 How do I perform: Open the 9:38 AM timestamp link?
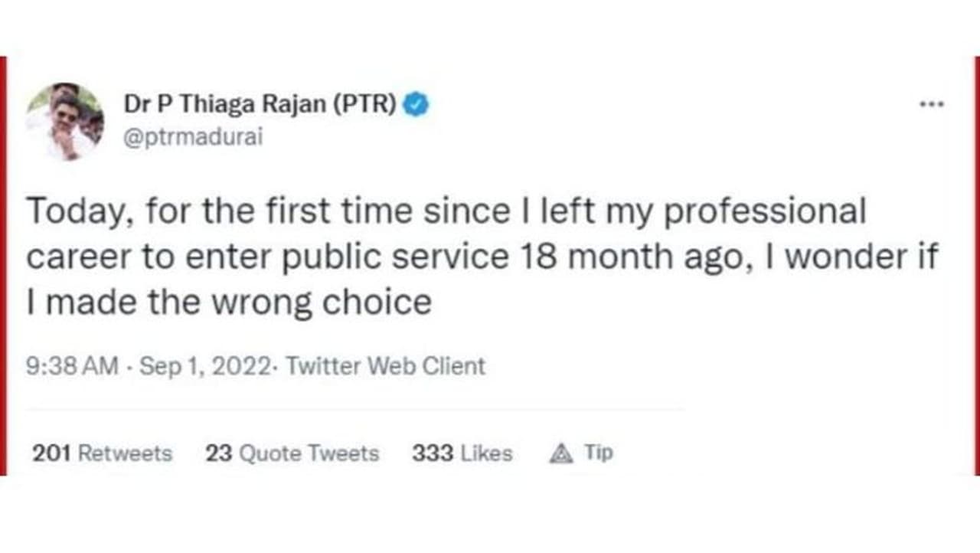(72, 366)
